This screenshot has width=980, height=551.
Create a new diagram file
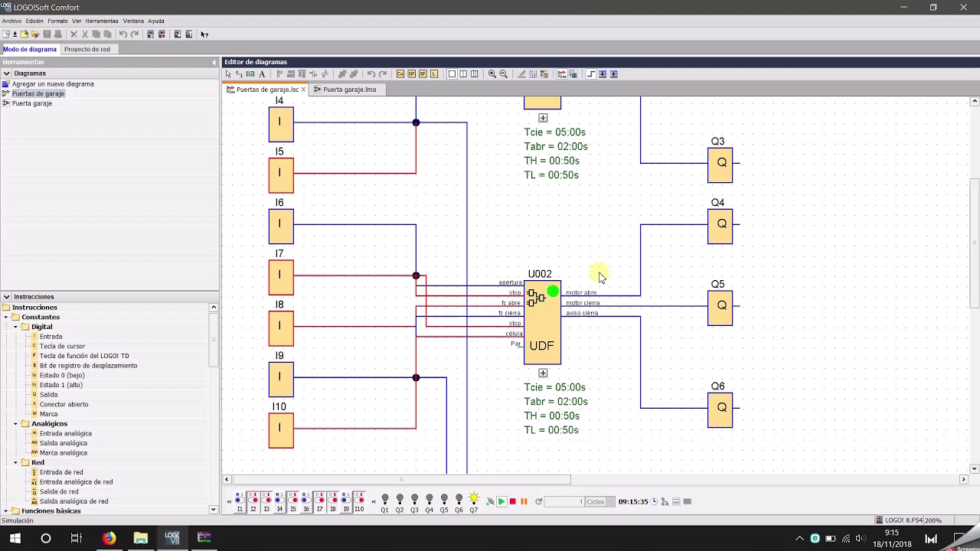click(6, 34)
